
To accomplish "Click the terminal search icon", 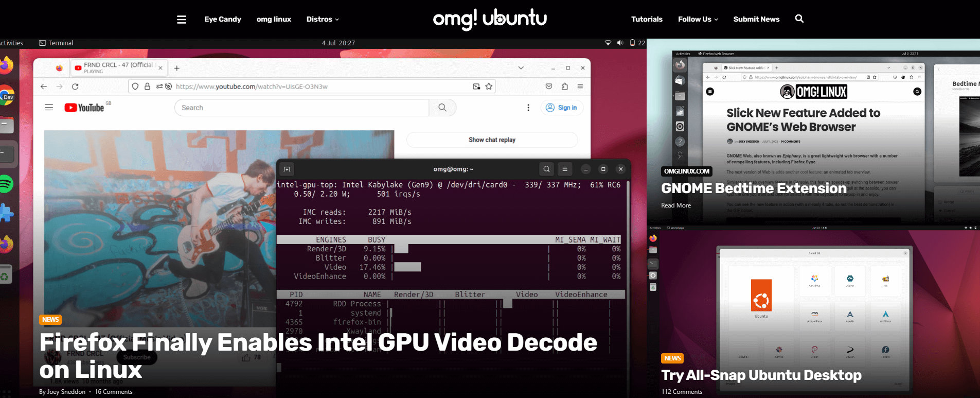I will (x=546, y=169).
